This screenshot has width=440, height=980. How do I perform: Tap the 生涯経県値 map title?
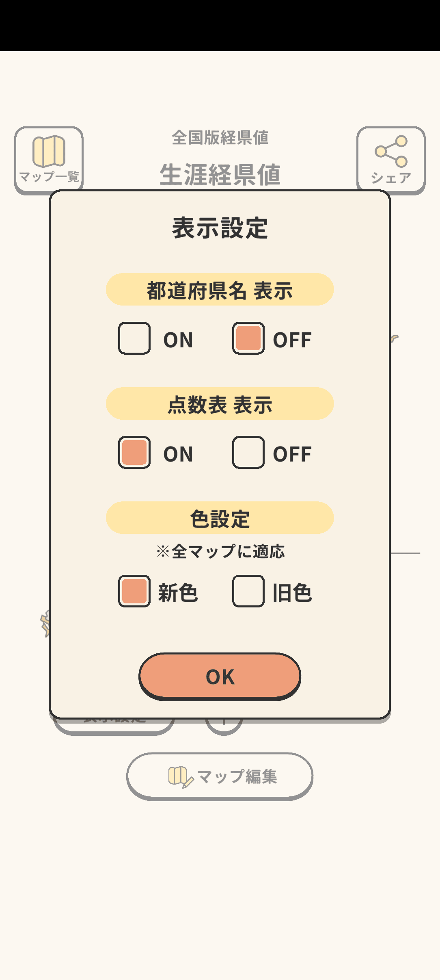(x=220, y=175)
